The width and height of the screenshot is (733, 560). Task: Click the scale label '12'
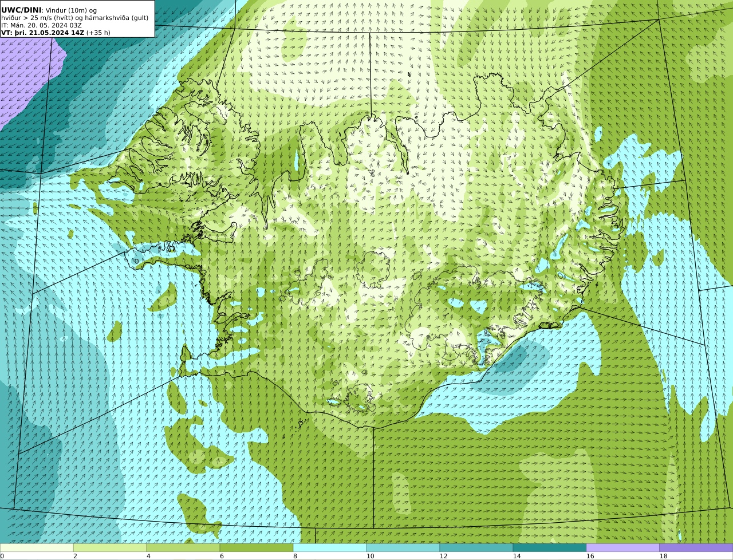(443, 556)
